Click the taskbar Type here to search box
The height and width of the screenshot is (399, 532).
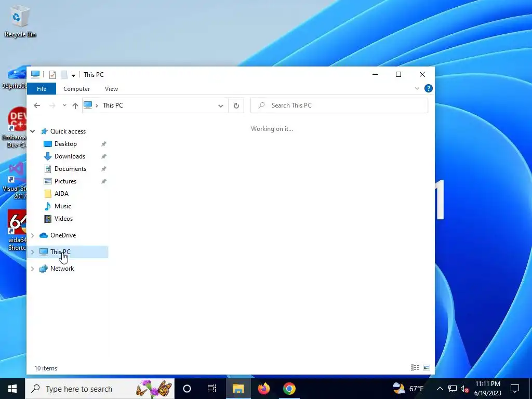coord(100,389)
